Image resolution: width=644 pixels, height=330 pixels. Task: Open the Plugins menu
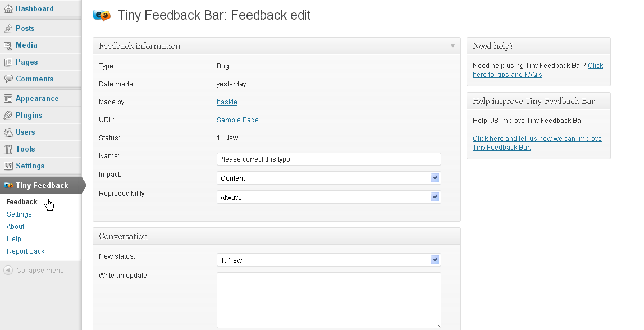(29, 116)
